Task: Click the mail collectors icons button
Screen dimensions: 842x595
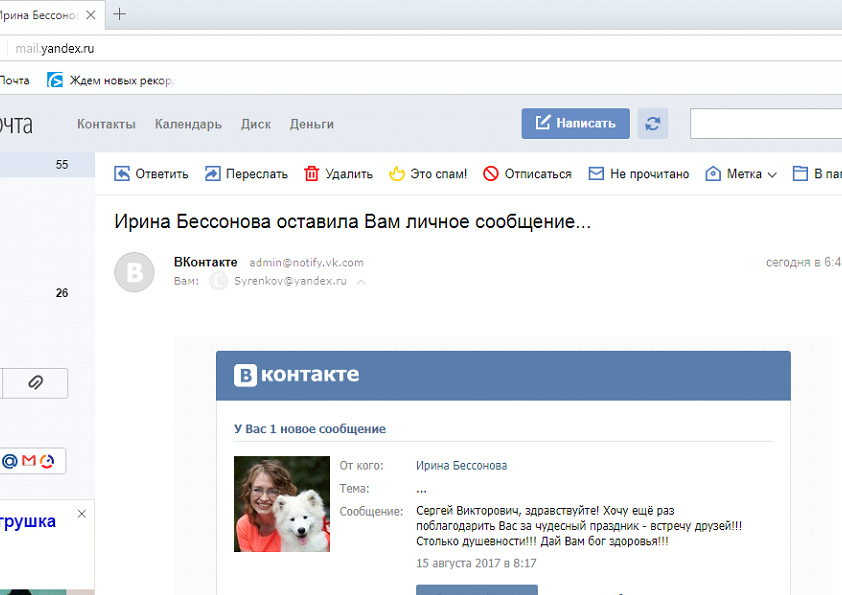Action: click(x=32, y=461)
